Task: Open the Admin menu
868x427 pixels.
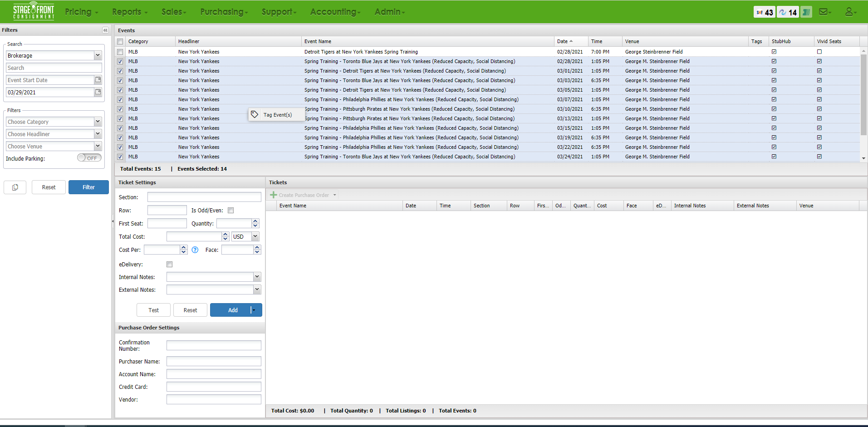Action: click(x=390, y=12)
